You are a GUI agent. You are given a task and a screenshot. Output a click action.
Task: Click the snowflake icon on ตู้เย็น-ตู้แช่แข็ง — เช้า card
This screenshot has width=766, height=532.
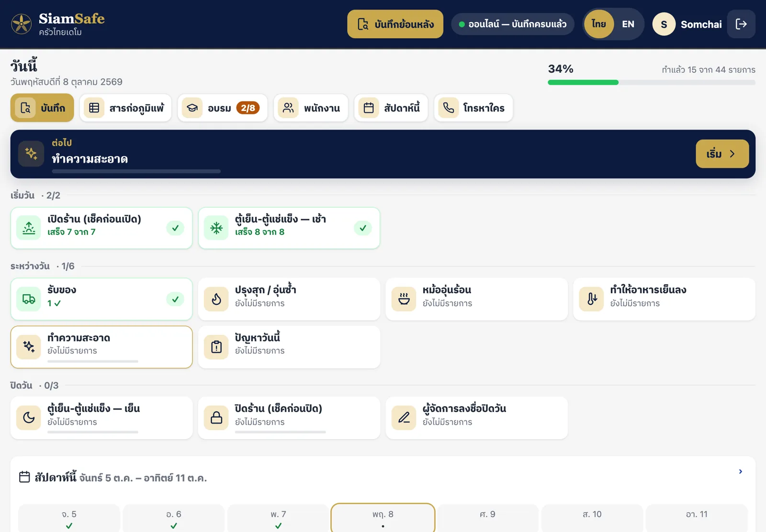[x=216, y=228]
